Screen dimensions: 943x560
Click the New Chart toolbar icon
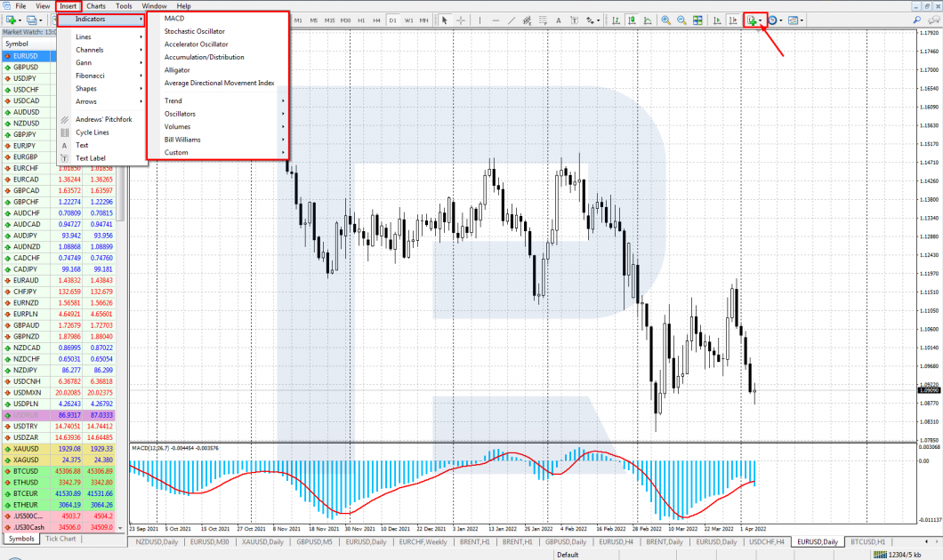tap(11, 20)
